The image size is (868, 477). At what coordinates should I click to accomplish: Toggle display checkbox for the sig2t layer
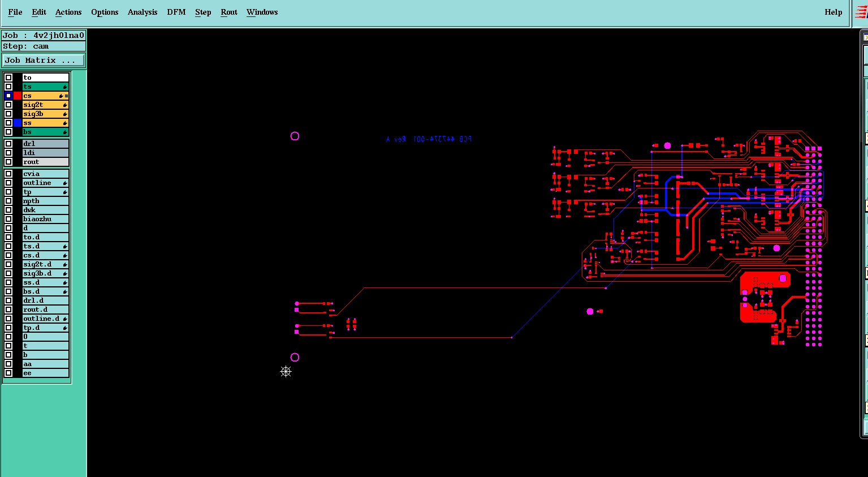8,105
